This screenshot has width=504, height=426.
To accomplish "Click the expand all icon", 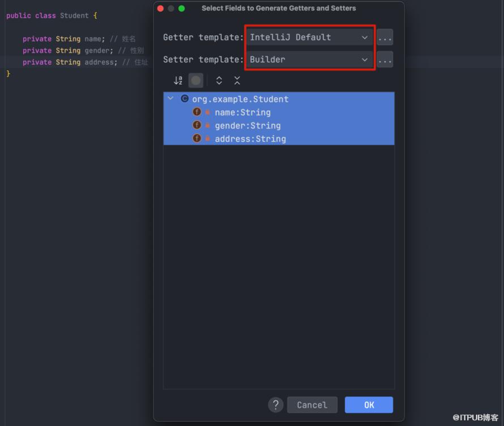I will pos(219,80).
